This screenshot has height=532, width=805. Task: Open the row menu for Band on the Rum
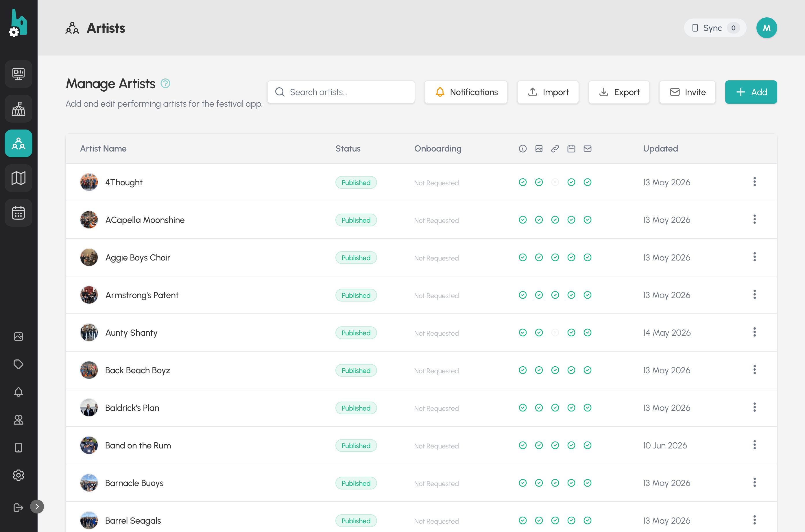click(754, 445)
